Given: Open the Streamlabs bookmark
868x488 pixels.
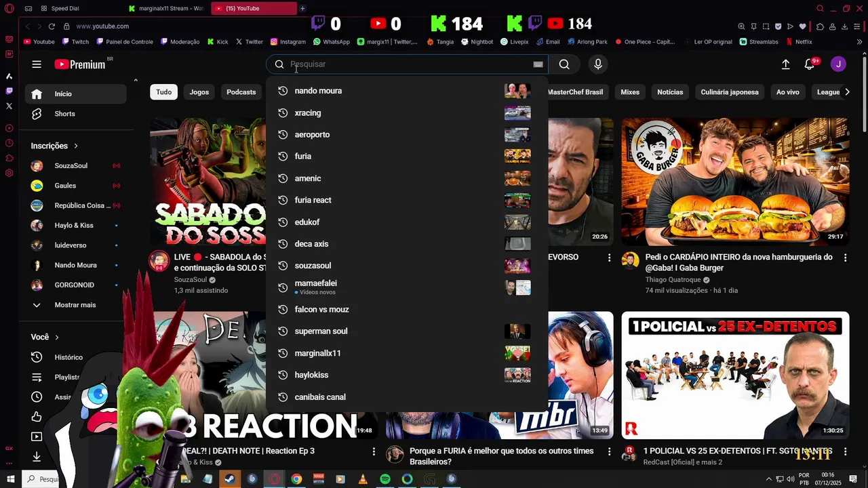Looking at the screenshot, I should (758, 42).
